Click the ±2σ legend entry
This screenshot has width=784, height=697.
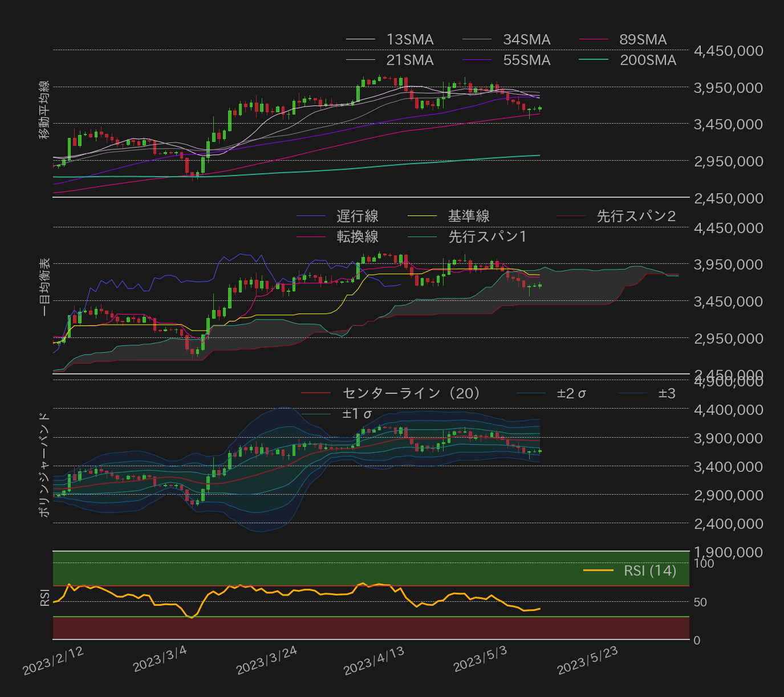pos(530,393)
